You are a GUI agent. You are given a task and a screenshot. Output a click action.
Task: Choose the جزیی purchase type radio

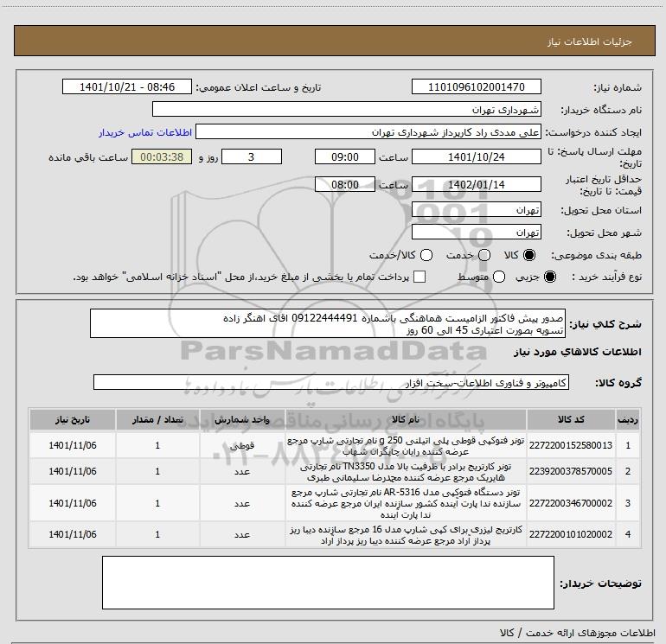549,277
